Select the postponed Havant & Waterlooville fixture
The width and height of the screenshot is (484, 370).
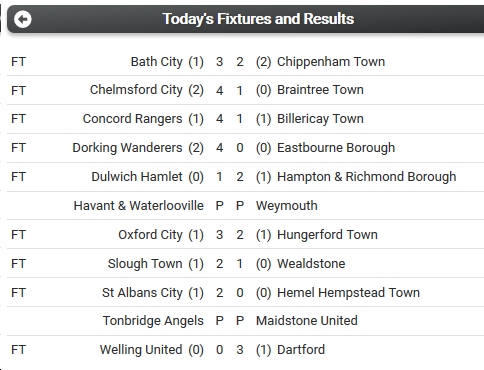(x=246, y=206)
